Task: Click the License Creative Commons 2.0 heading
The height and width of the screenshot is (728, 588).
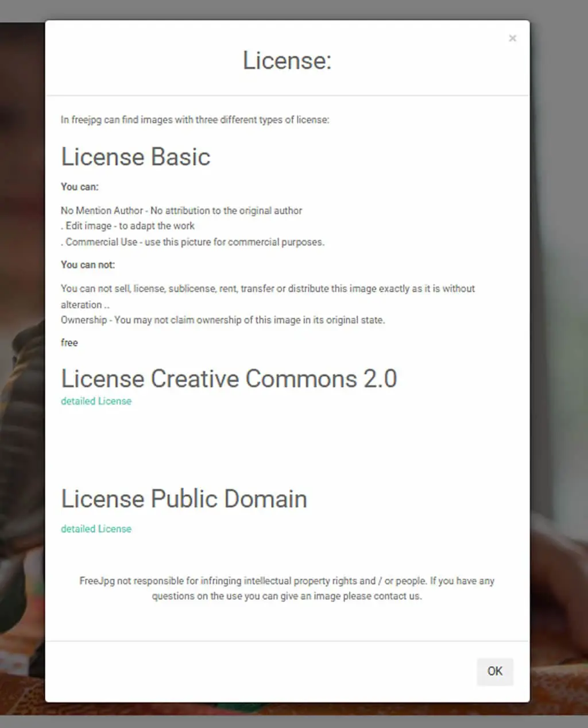Action: [229, 379]
